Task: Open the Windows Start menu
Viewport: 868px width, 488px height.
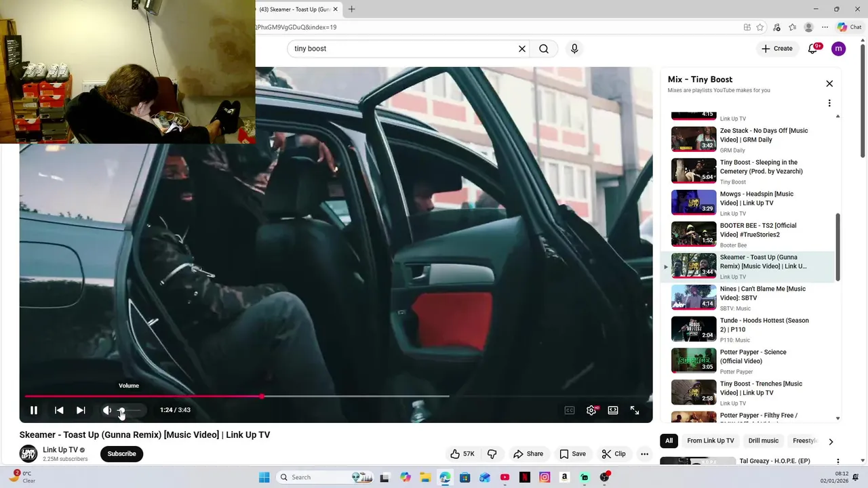Action: (264, 477)
